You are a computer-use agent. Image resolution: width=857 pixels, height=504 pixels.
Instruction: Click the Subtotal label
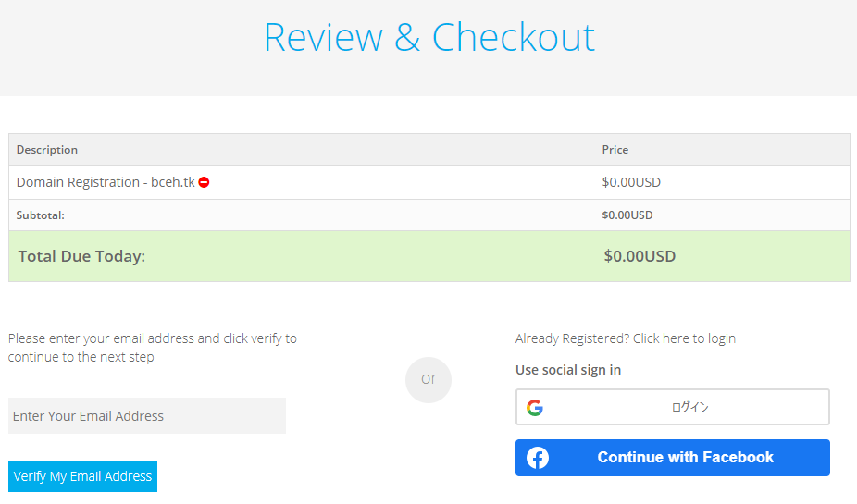pos(41,215)
